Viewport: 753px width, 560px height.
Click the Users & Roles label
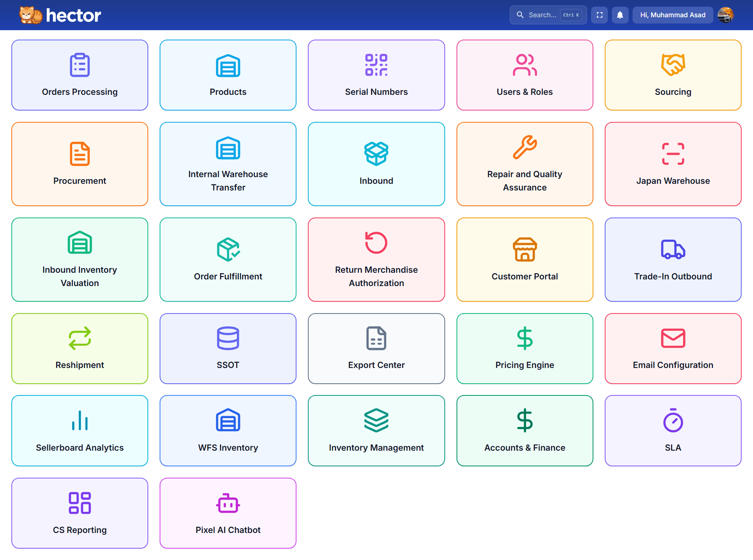coord(525,92)
